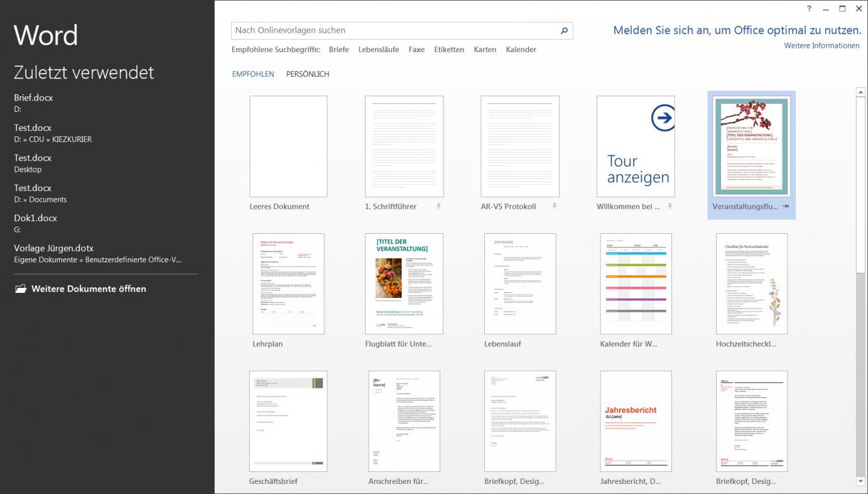Open the Hochzeitscheckl... template
Viewport: 868px width, 494px height.
click(751, 284)
